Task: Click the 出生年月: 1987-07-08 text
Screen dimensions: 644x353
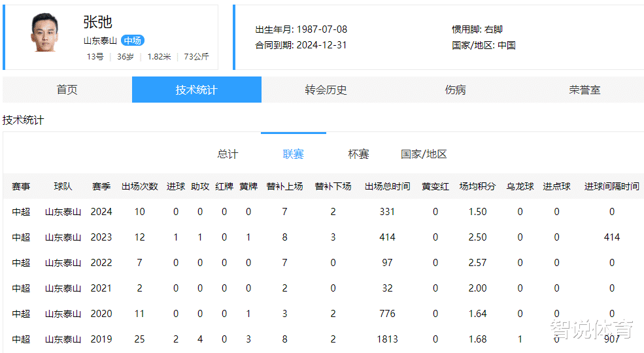Action: [x=301, y=29]
